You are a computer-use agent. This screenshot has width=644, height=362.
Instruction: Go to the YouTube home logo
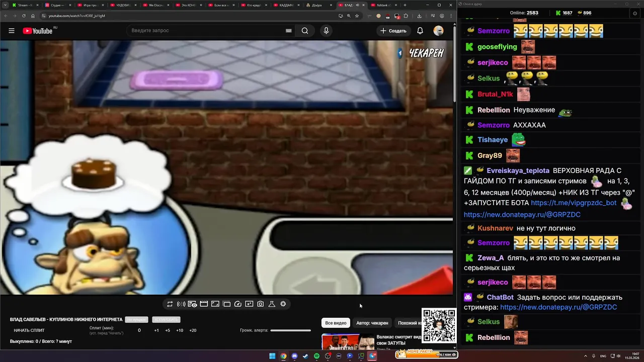pyautogui.click(x=38, y=31)
